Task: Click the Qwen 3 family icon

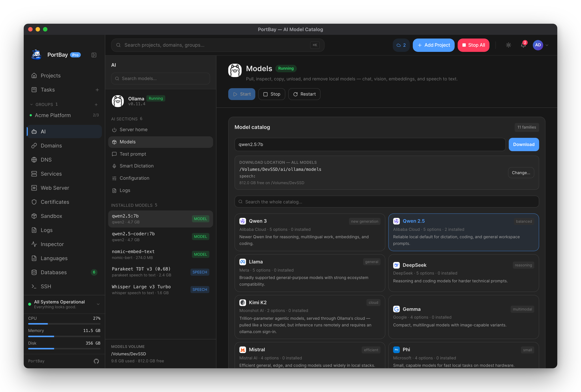Action: 243,221
